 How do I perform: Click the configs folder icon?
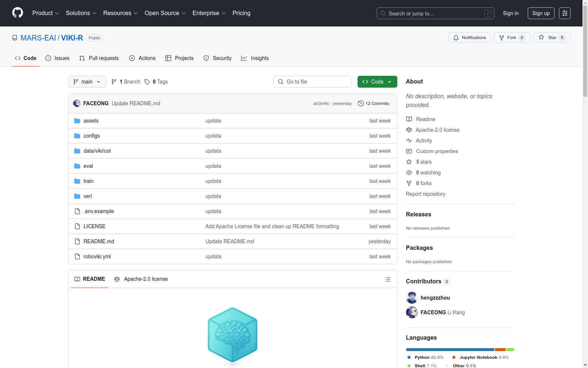[x=77, y=136]
